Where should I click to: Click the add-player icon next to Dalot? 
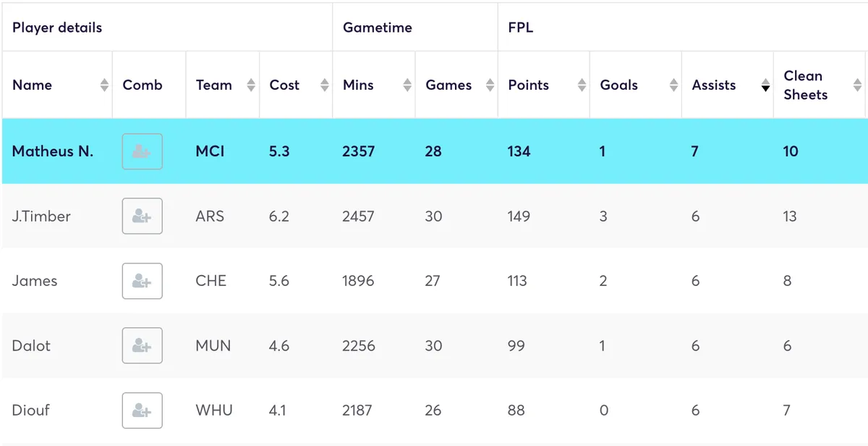pos(142,345)
